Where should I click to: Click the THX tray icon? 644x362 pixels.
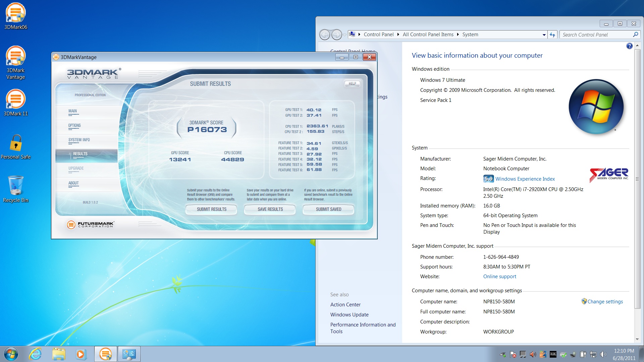coord(553,354)
